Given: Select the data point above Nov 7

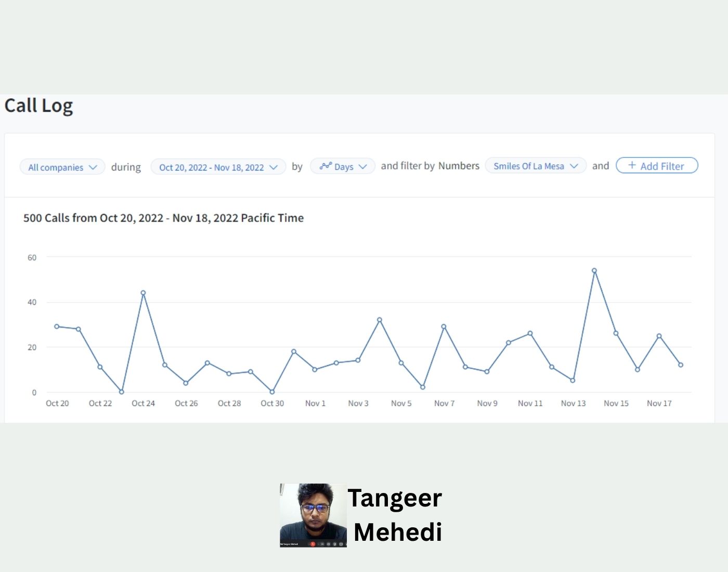Looking at the screenshot, I should click(x=444, y=327).
